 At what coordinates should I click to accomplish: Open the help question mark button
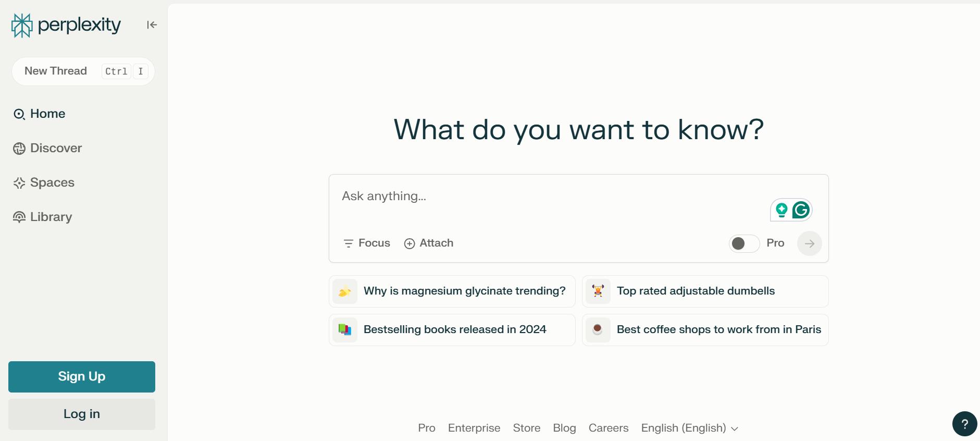coord(964,424)
